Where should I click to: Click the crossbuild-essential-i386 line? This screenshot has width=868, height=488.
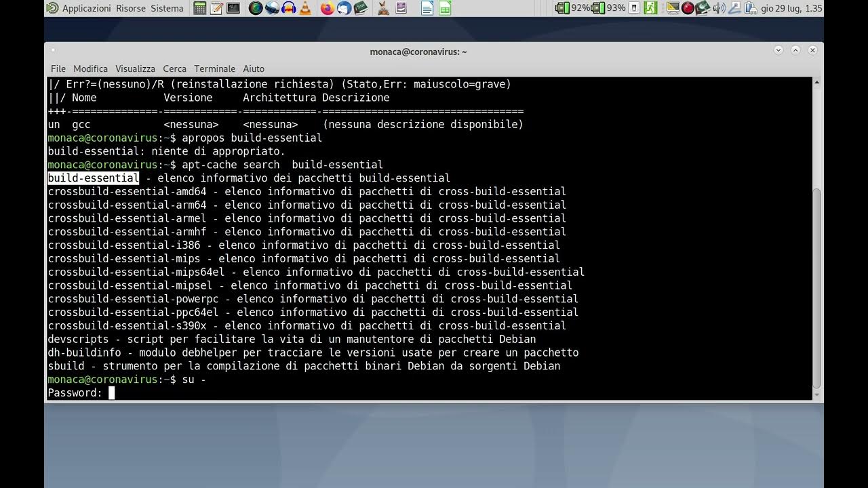point(304,245)
